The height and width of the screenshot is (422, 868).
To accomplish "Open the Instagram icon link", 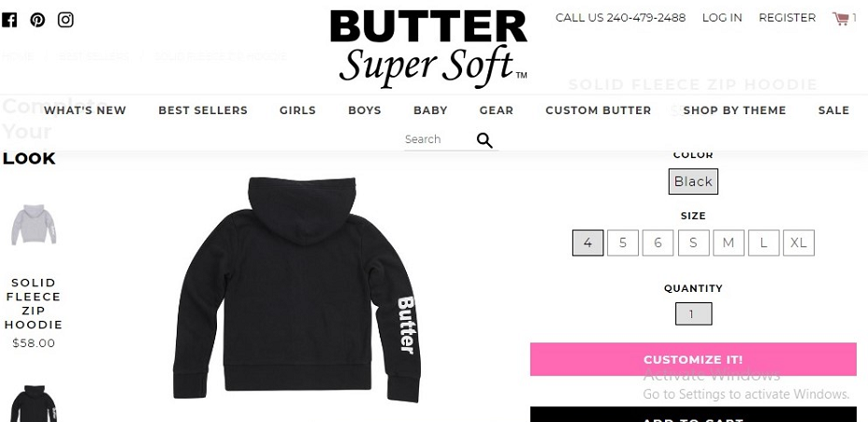I will (65, 20).
